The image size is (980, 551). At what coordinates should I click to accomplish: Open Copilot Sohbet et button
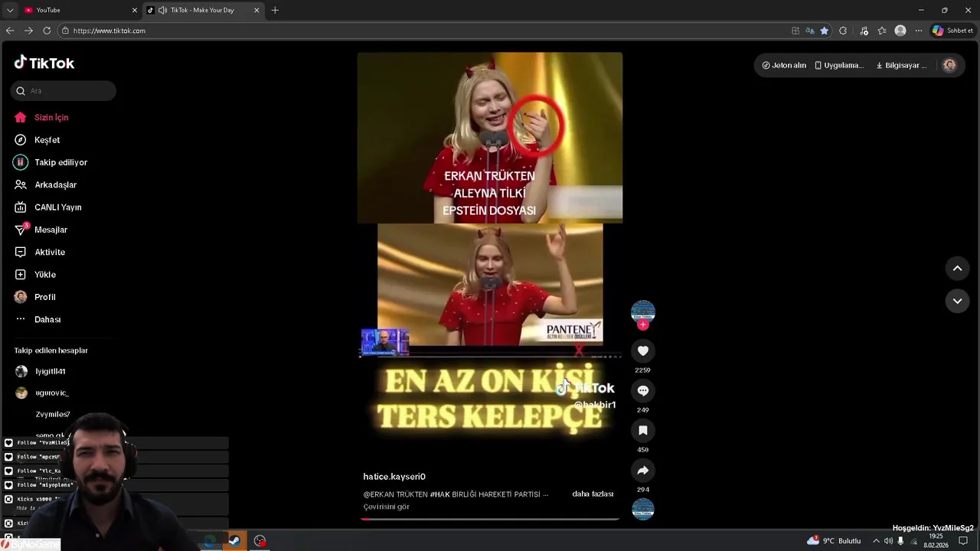point(953,31)
